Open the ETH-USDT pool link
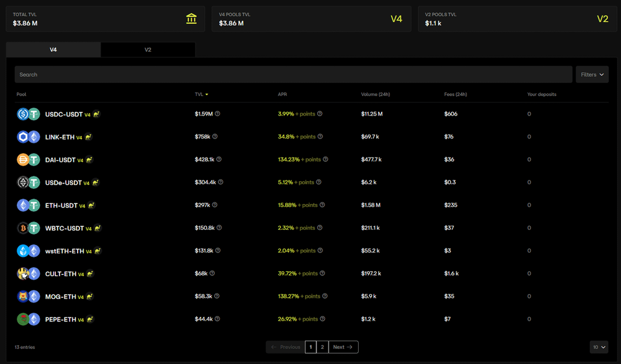The width and height of the screenshot is (621, 364). [61, 206]
